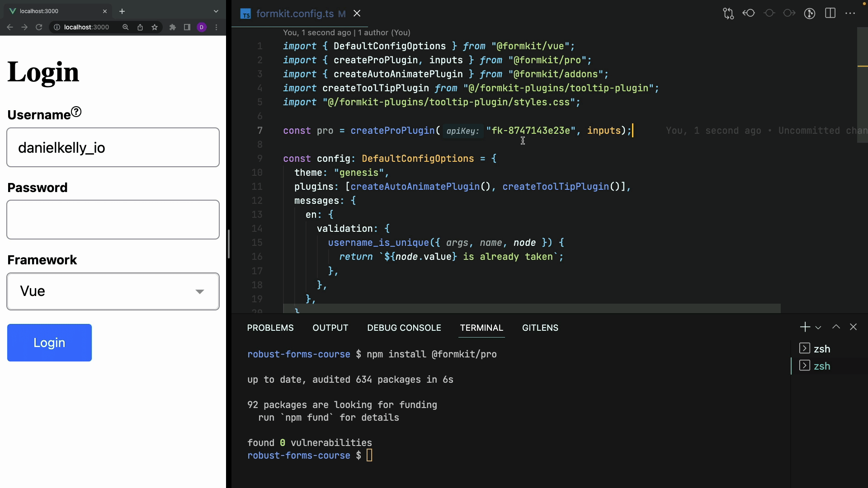This screenshot has height=488, width=868.
Task: Click the terminal prompt input line
Action: [x=310, y=455]
